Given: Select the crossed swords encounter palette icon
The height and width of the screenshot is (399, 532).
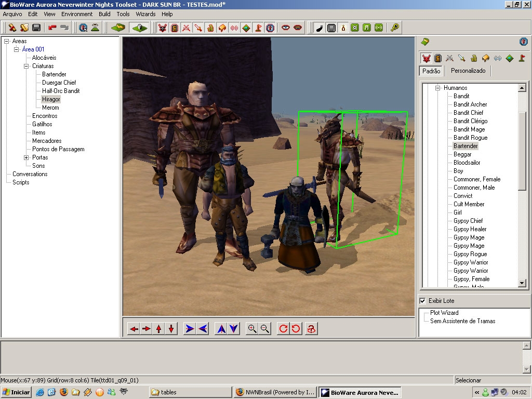Looking at the screenshot, I should 450,58.
